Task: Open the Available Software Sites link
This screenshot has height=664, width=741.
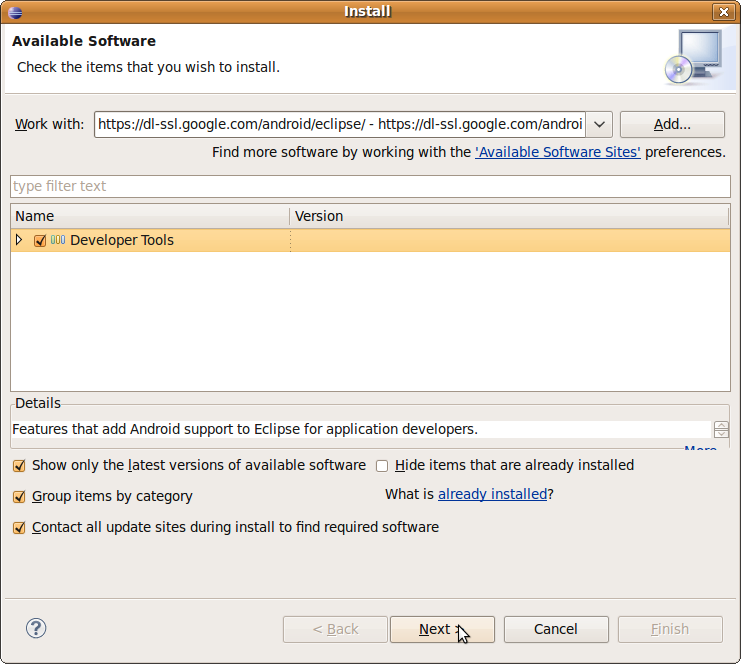Action: 558,152
